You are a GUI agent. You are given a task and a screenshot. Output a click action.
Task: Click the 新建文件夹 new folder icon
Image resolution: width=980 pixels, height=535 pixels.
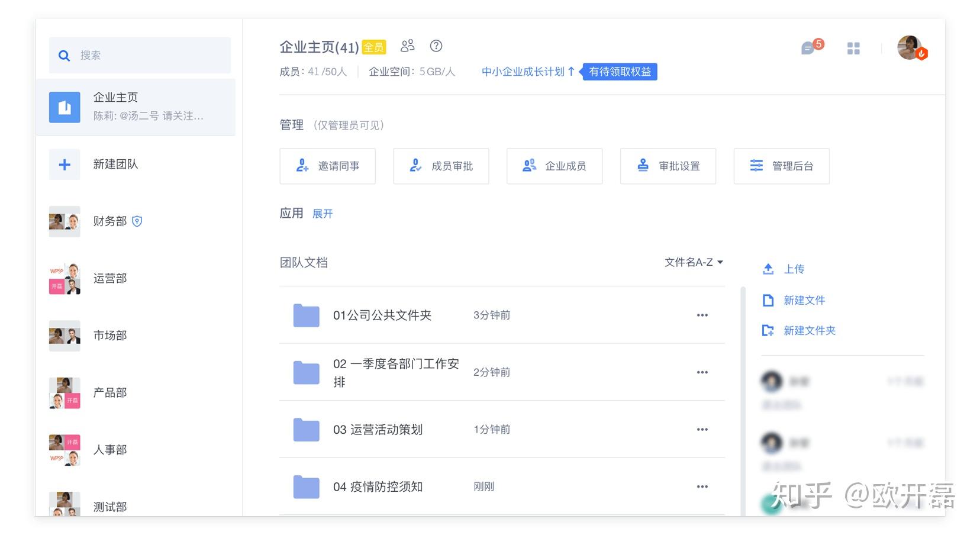(x=768, y=330)
